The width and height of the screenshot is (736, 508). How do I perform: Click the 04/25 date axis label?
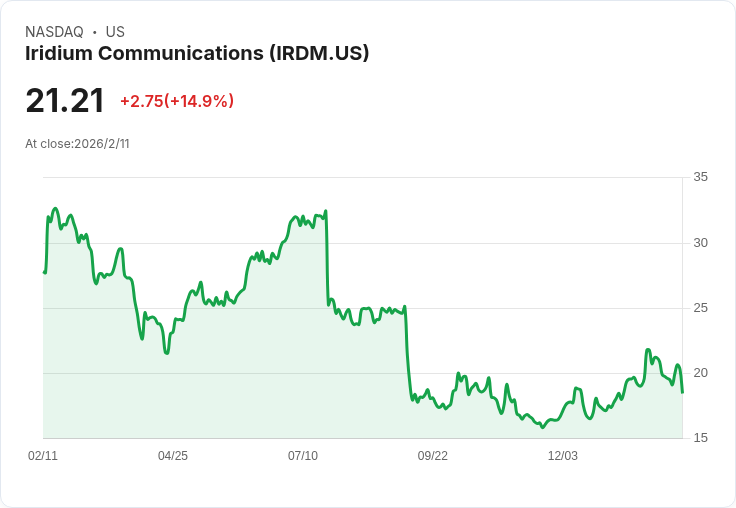[173, 455]
